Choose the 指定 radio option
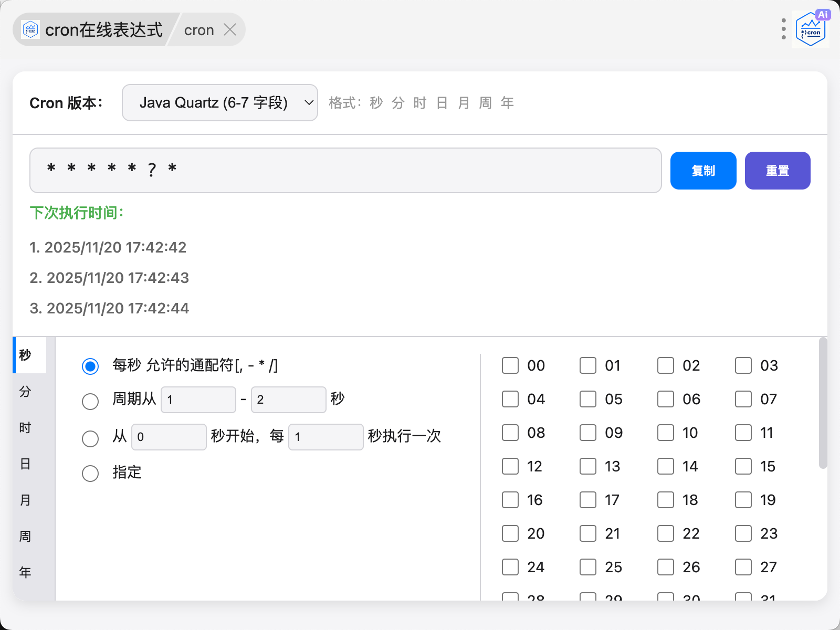Screen dimensions: 840x630 (90, 473)
